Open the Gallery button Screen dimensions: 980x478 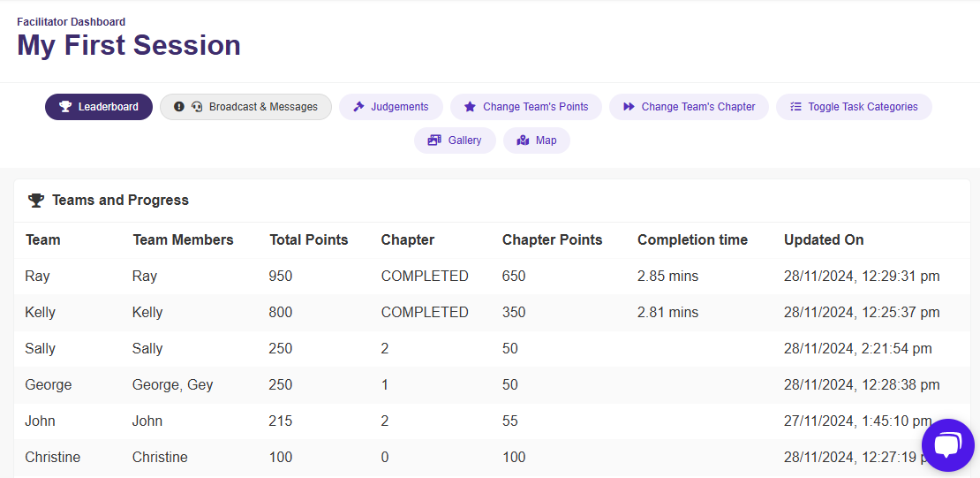pyautogui.click(x=455, y=140)
